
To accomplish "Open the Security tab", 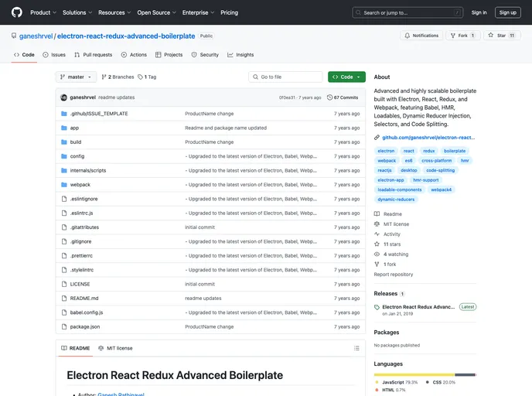I will point(205,55).
